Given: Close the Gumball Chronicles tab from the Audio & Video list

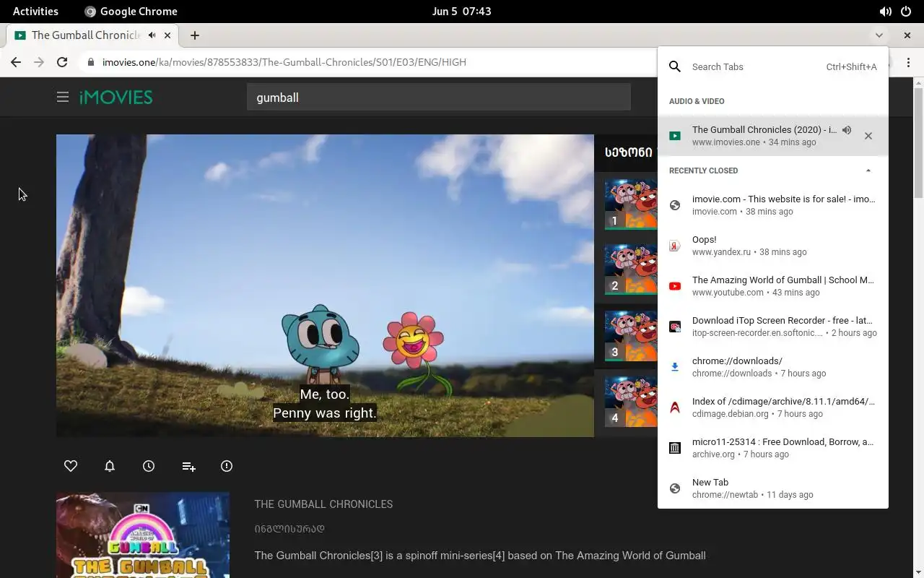Looking at the screenshot, I should [868, 136].
